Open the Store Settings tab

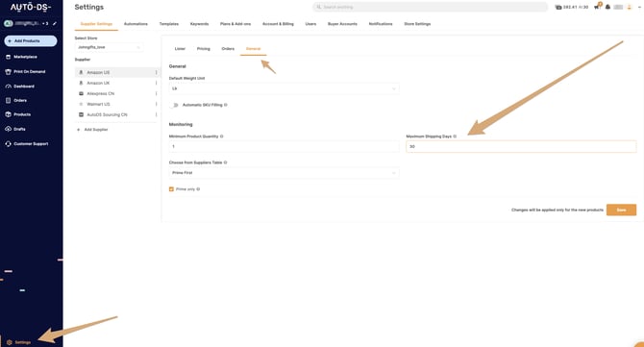coord(417,24)
